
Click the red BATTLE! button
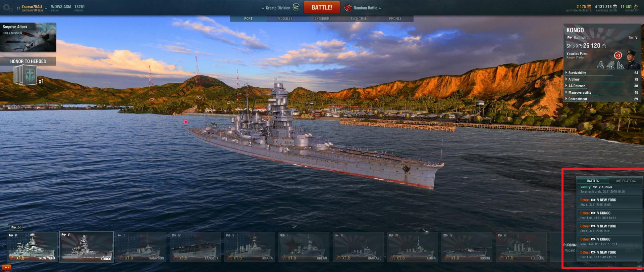click(322, 7)
